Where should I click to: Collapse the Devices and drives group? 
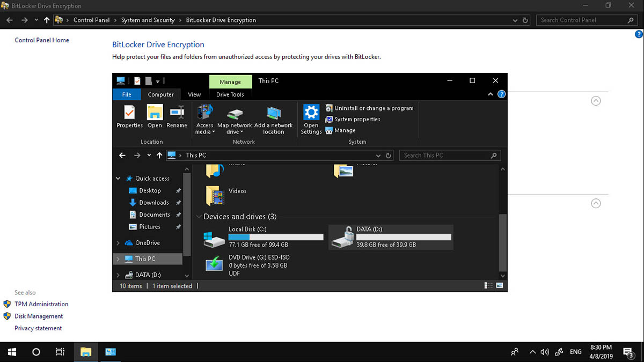(199, 217)
